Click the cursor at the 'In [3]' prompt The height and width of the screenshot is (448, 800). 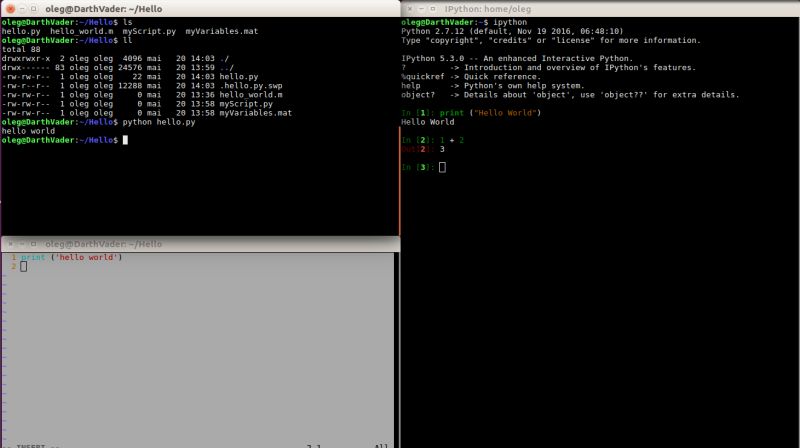pyautogui.click(x=442, y=167)
